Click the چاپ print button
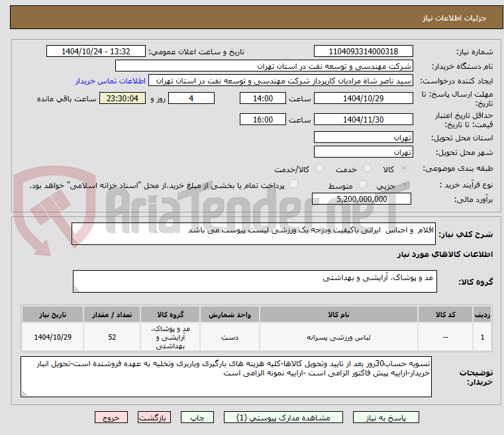The image size is (504, 435). [197, 417]
